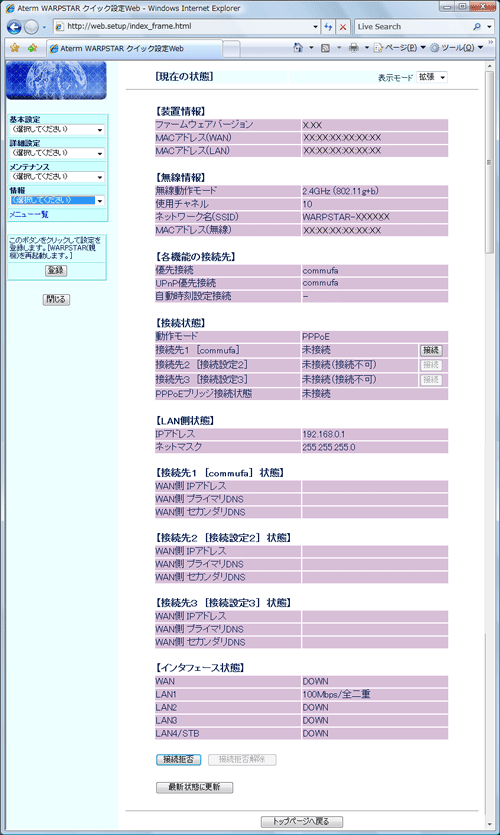Open the recent pages dropdown arrow
The height and width of the screenshot is (835, 500).
pyautogui.click(x=44, y=27)
